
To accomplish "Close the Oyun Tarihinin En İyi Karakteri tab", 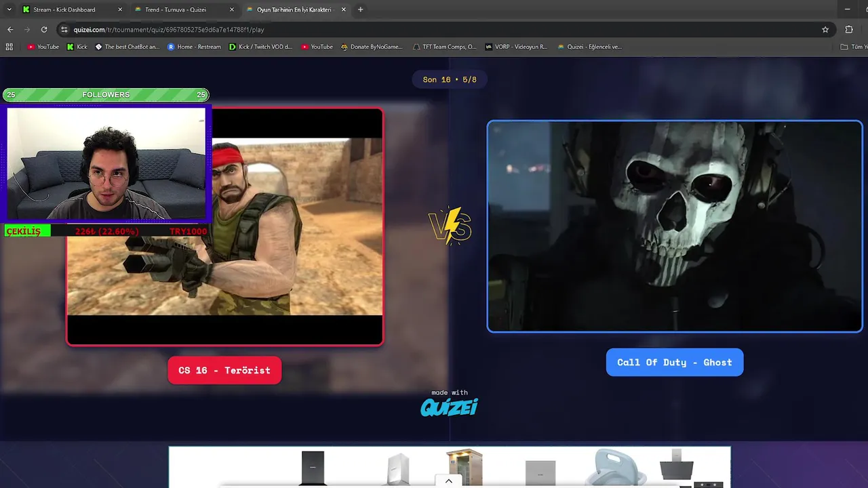I will point(344,9).
